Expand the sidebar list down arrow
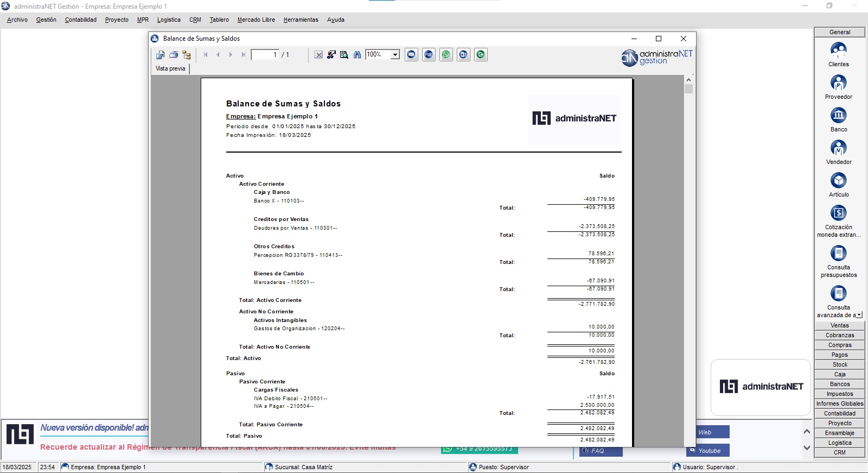Image resolution: width=868 pixels, height=473 pixels. tap(859, 315)
